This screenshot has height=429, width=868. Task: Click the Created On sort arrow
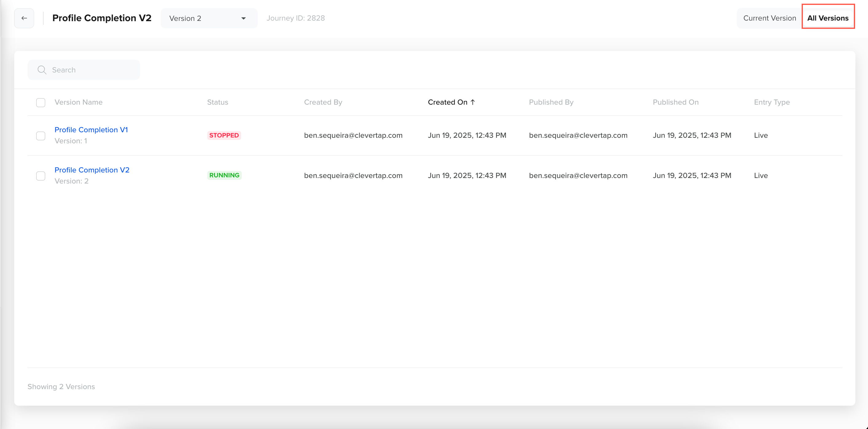(x=473, y=102)
